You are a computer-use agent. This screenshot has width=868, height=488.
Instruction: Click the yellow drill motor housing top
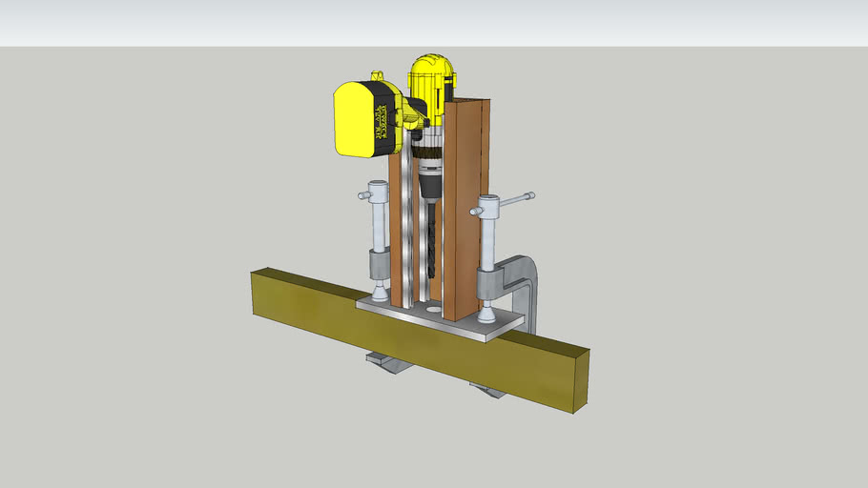[x=429, y=74]
